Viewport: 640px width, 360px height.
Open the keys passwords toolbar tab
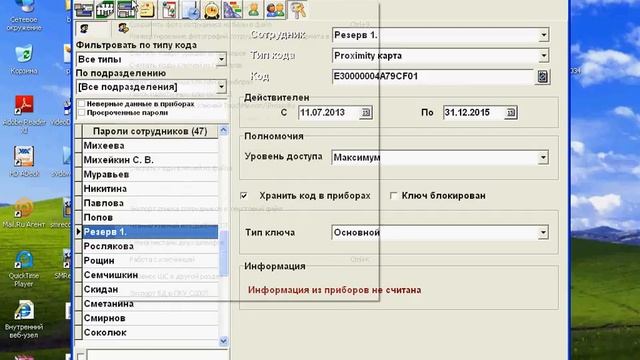pos(298,9)
